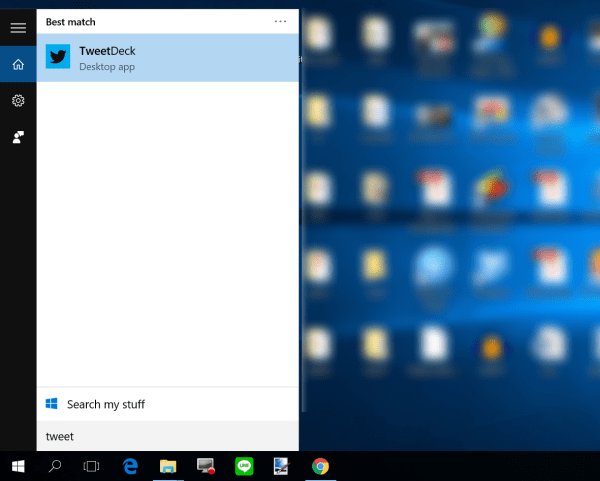Focus the search box containing "tweet"
The height and width of the screenshot is (481, 600).
coord(168,436)
